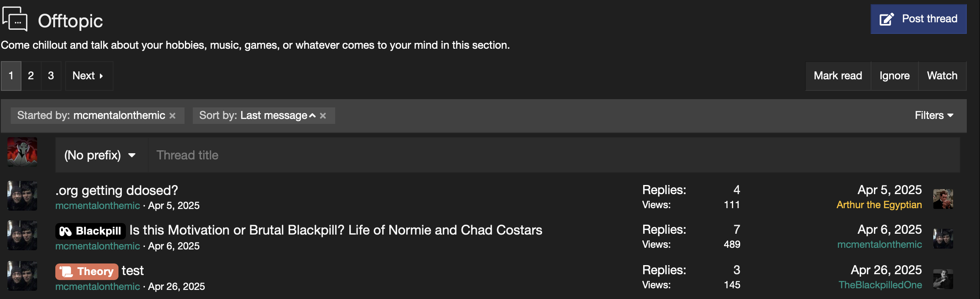980x299 pixels.
Task: Expand the '(No prefix)' selector
Action: [x=100, y=155]
